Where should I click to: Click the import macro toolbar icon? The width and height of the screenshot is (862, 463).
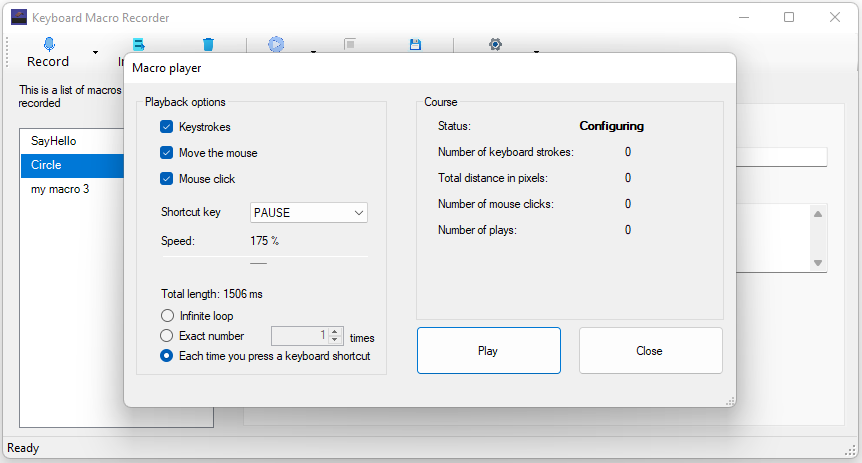(x=139, y=44)
